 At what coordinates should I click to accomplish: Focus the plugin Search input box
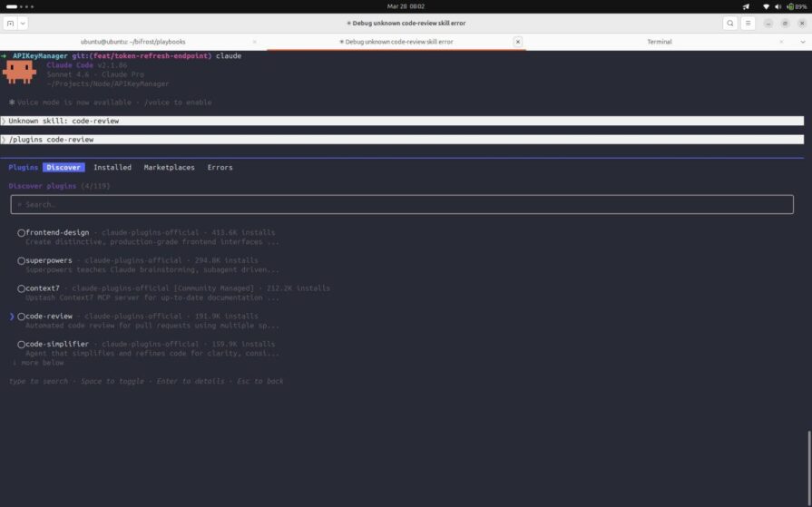pyautogui.click(x=406, y=205)
